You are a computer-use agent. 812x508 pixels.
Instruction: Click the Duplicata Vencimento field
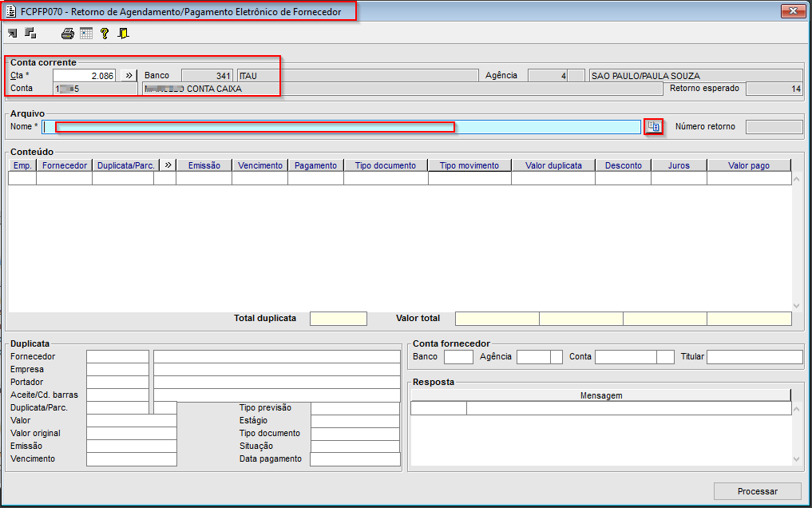pos(132,458)
